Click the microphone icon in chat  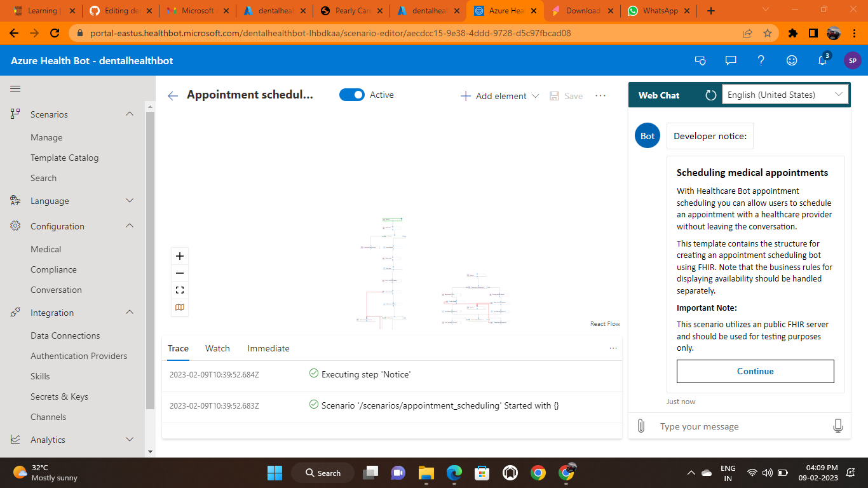point(838,426)
